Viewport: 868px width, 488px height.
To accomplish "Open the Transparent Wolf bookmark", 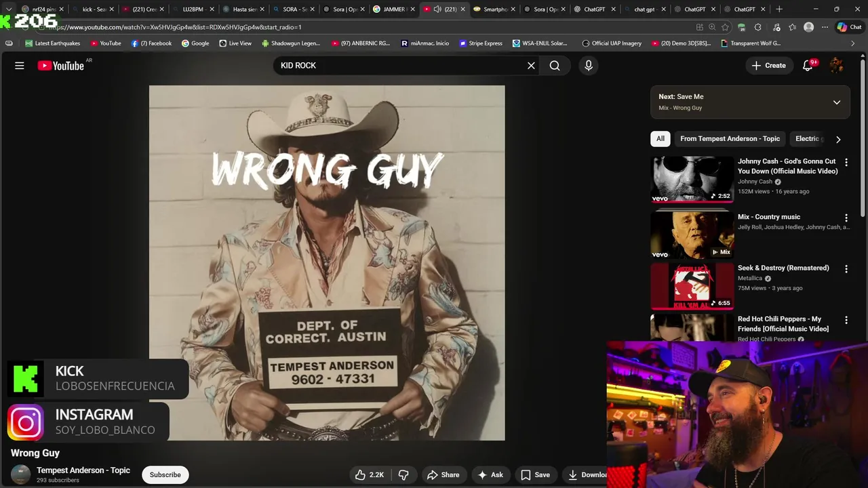I will point(751,43).
